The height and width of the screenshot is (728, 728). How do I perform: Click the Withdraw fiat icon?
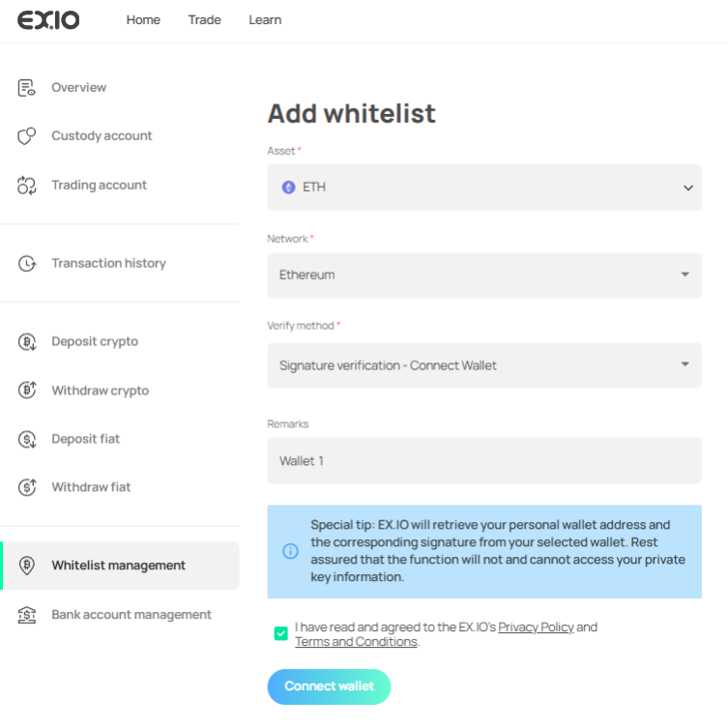[x=27, y=487]
